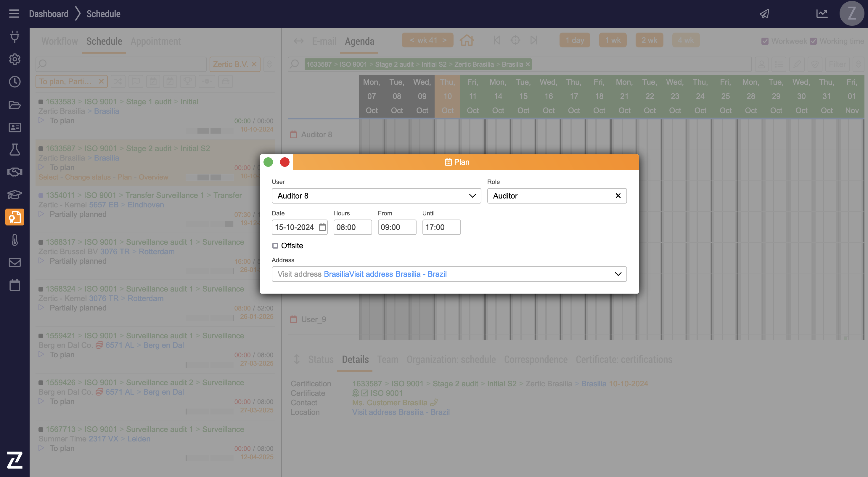Switch to the Workflow tab
The height and width of the screenshot is (477, 868).
click(x=59, y=41)
